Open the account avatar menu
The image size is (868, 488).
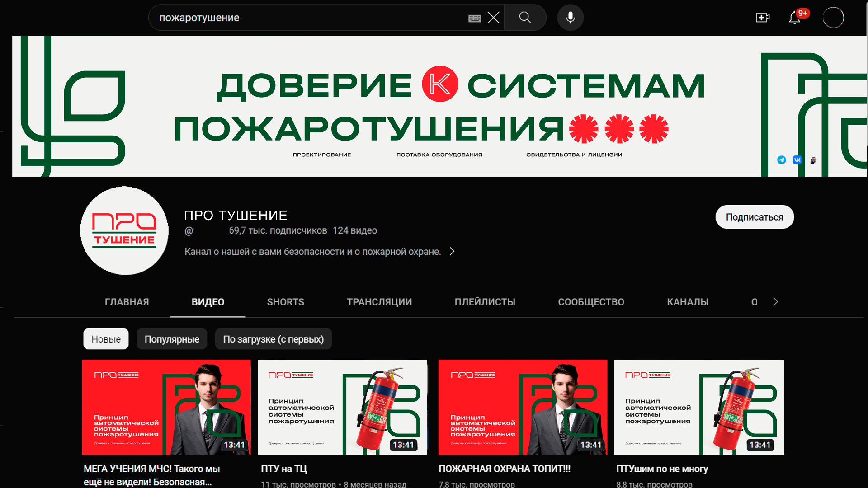[833, 18]
